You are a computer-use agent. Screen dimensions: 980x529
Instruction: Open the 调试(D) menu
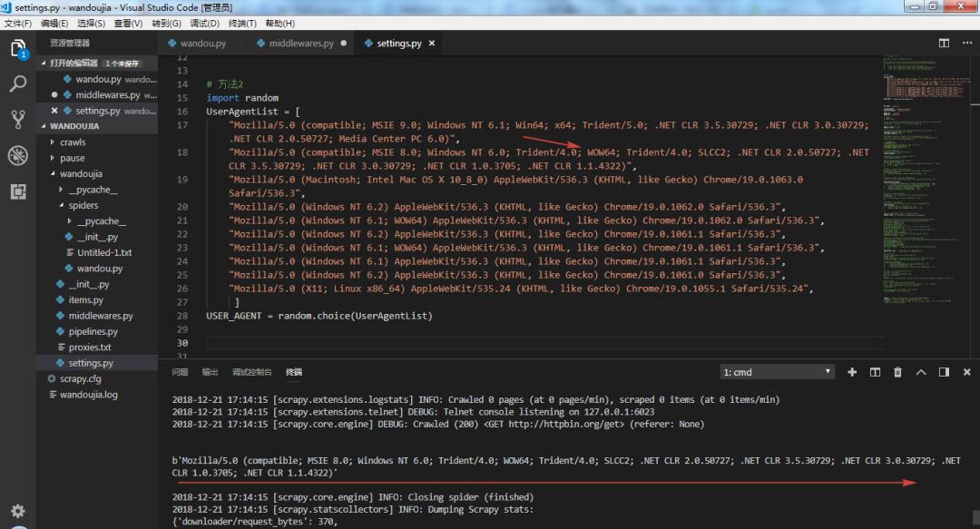pos(204,23)
